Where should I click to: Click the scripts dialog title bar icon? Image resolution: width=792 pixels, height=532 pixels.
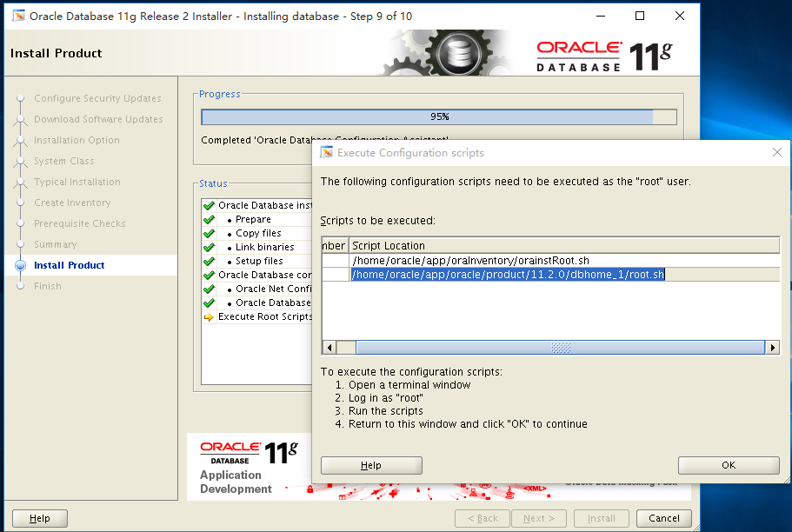(327, 152)
